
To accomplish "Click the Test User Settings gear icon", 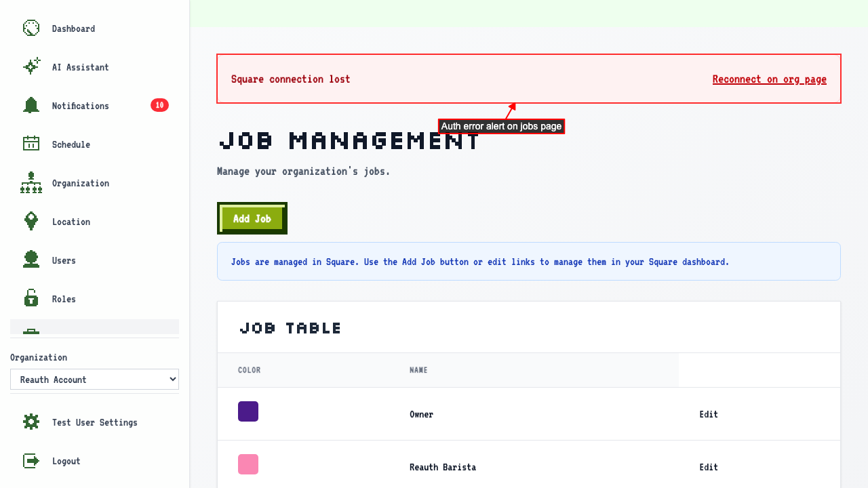I will pos(31,422).
